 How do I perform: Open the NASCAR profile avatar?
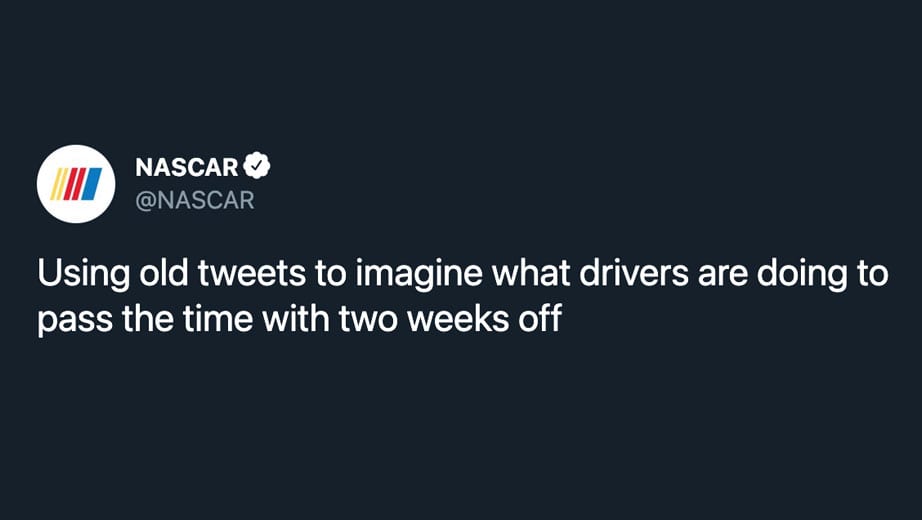click(x=76, y=184)
